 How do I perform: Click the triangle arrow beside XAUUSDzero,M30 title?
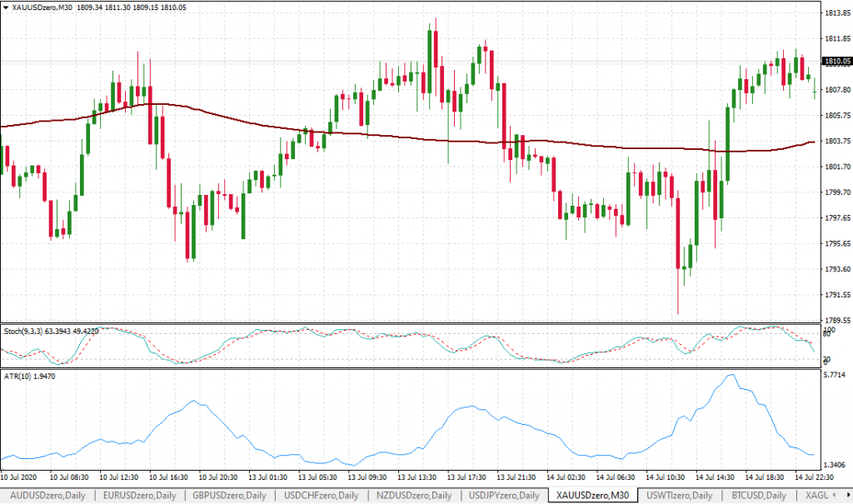[x=7, y=7]
